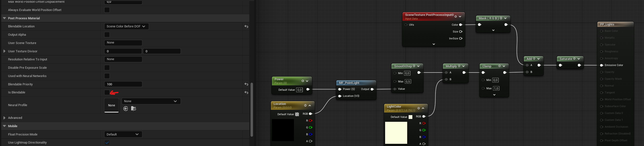This screenshot has height=146, width=644.
Task: Click the SceneTexture Color output pin
Action: click(460, 25)
